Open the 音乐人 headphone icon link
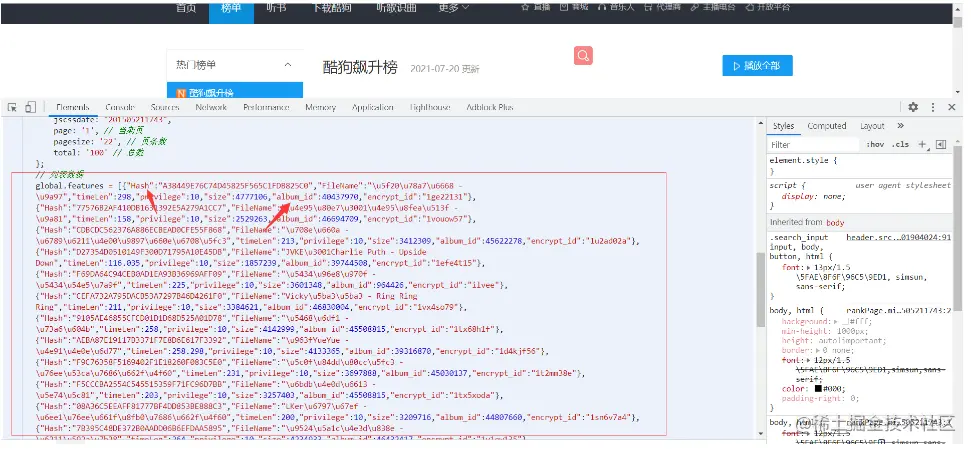The image size is (971, 449). 616,7
